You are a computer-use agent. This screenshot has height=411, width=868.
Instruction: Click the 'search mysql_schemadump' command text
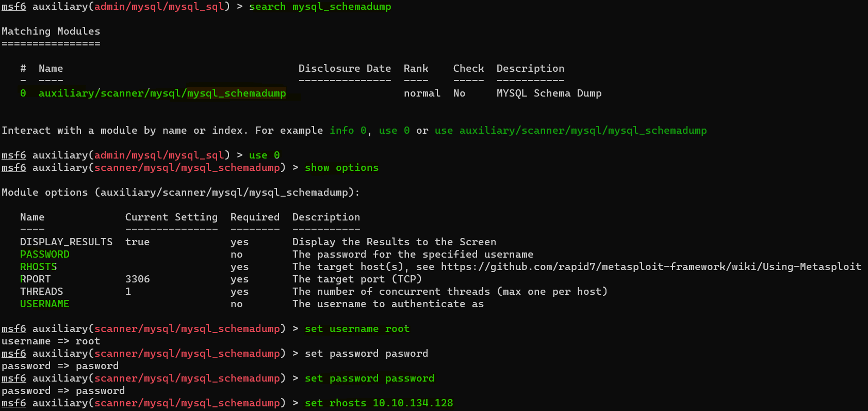(320, 7)
